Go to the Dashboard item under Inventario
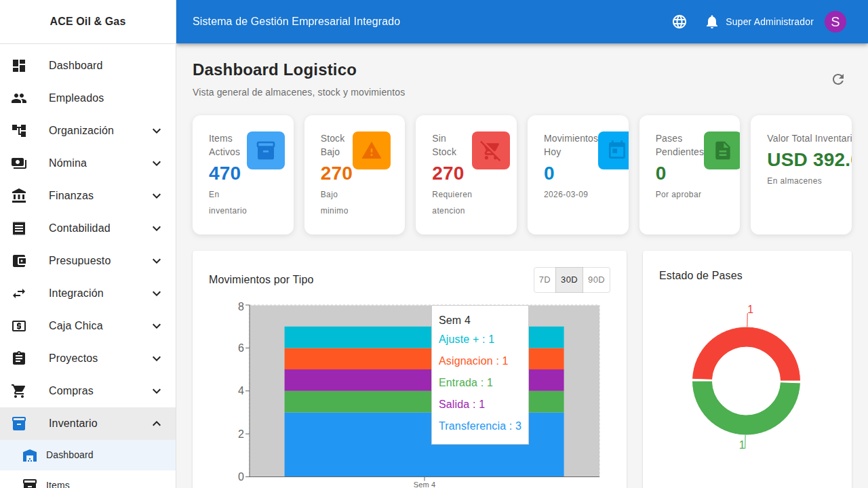868x488 pixels. pyautogui.click(x=69, y=455)
